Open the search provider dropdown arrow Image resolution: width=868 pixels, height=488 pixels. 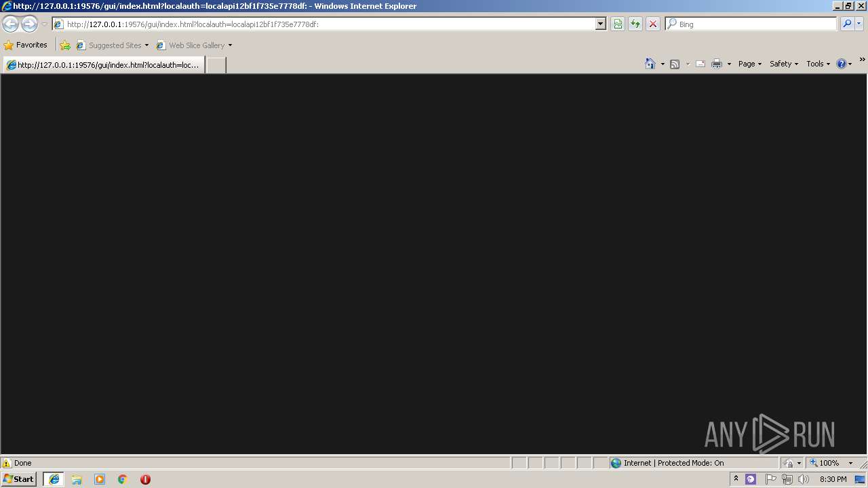tap(859, 24)
